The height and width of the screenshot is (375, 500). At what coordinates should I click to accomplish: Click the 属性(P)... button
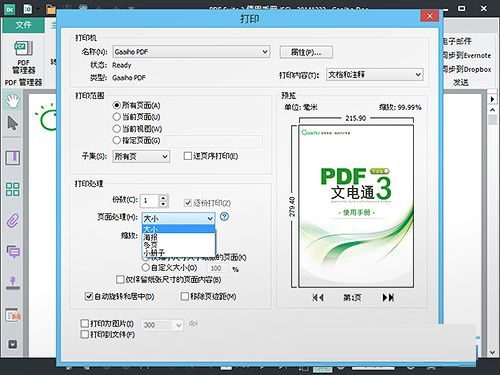[x=306, y=52]
